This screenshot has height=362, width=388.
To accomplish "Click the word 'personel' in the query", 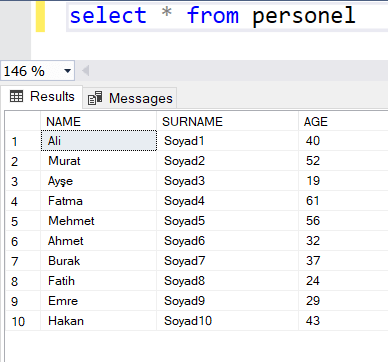I will pyautogui.click(x=304, y=16).
